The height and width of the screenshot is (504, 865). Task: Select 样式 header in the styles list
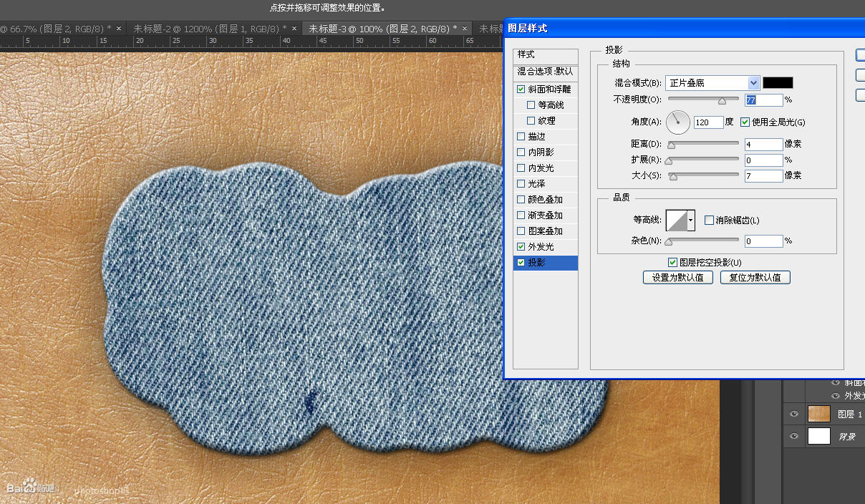(x=546, y=55)
